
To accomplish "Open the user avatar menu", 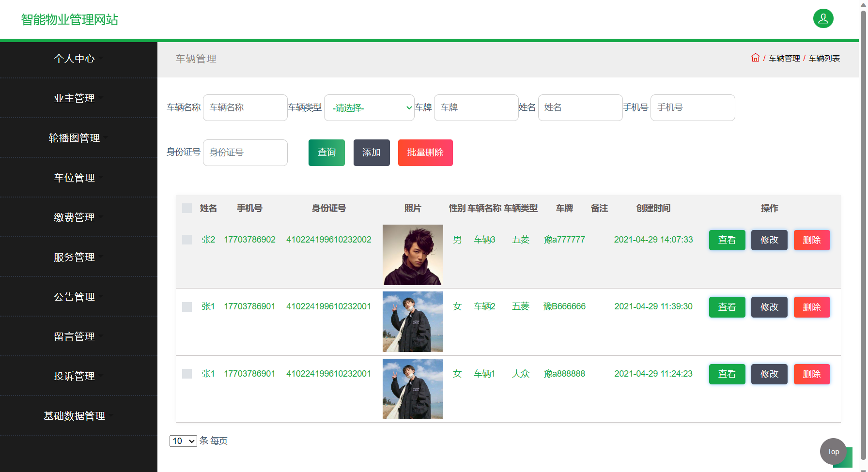I will click(x=823, y=18).
